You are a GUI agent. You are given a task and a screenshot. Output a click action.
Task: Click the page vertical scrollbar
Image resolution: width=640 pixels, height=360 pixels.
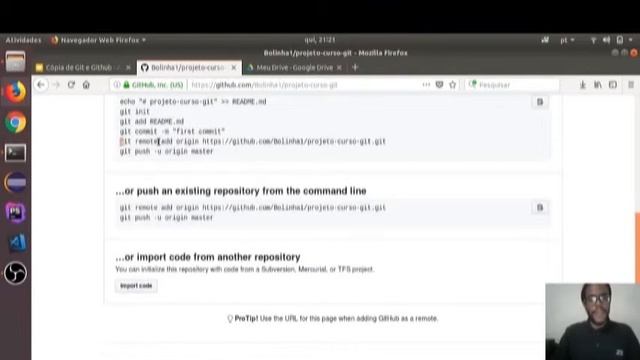coord(638,247)
